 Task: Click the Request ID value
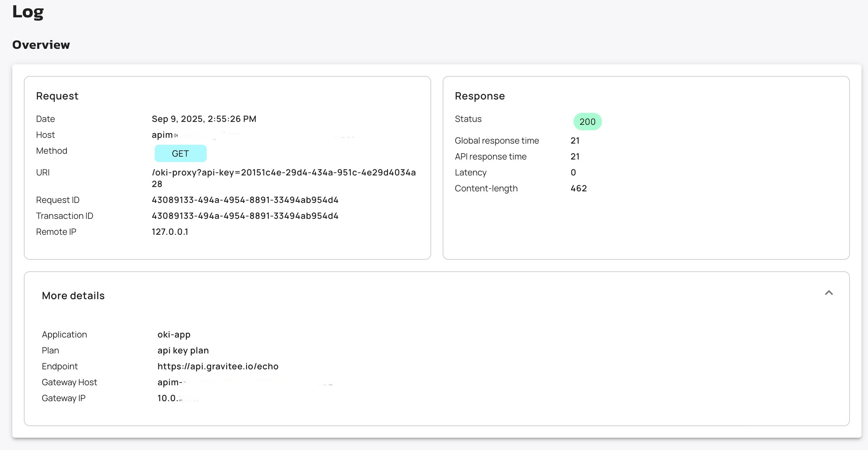[245, 200]
